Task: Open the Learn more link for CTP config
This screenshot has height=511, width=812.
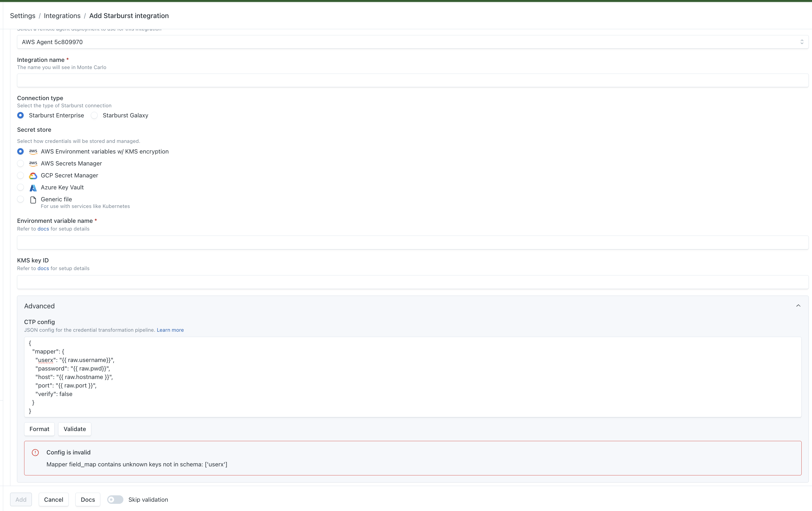Action: [170, 330]
